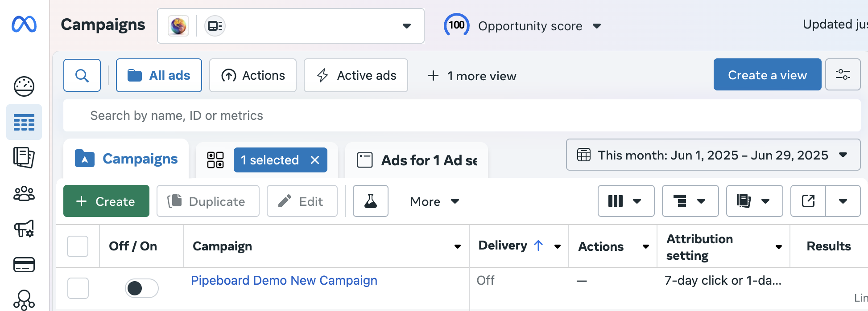Click the Export icon near Reports
This screenshot has width=868, height=311.
(808, 201)
